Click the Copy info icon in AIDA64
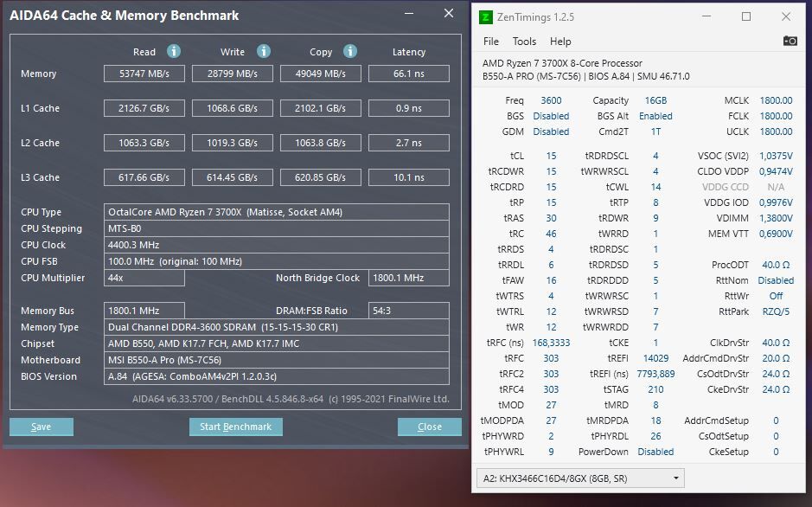 click(350, 51)
